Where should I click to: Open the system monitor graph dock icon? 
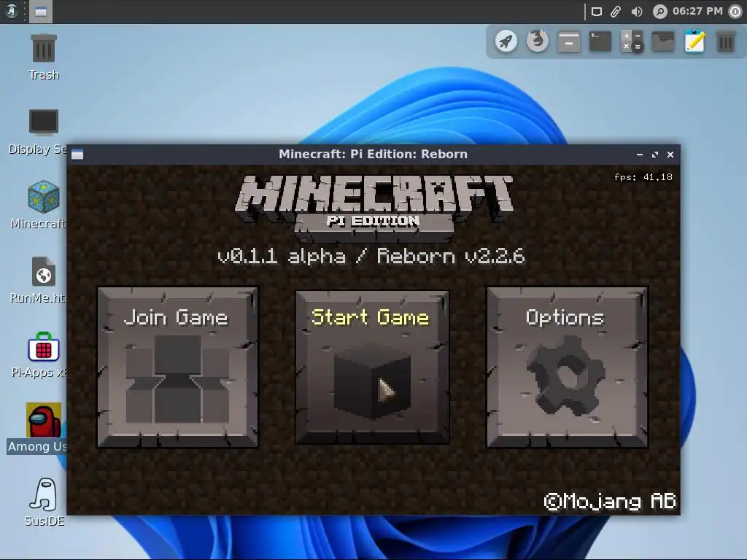663,42
